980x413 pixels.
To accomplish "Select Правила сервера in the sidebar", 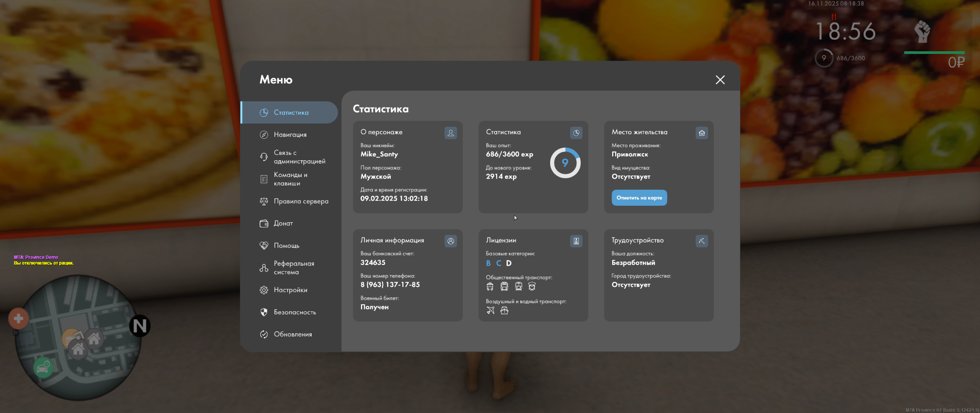I will tap(301, 201).
